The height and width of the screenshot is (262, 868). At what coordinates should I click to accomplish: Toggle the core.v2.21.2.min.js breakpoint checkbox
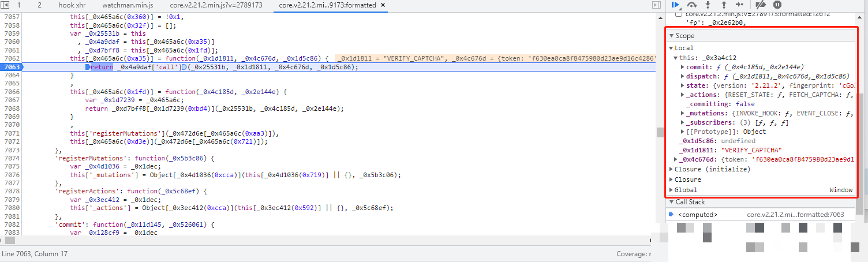tap(678, 14)
